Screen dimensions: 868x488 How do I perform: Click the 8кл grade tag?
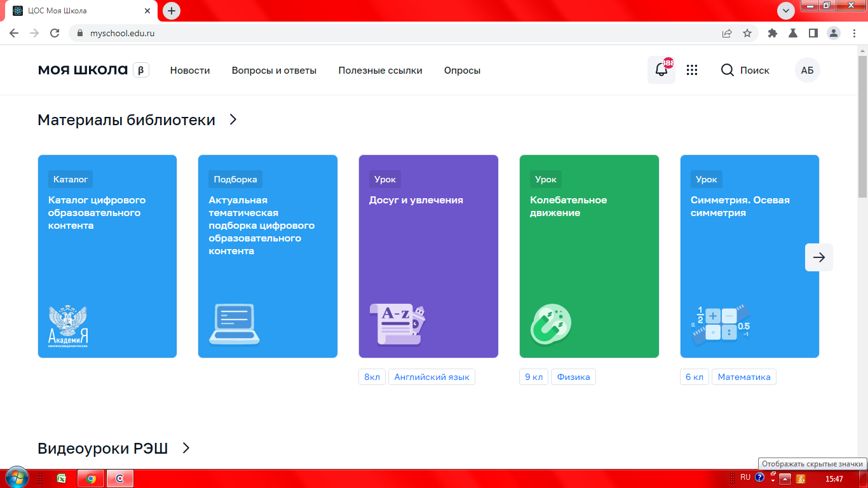click(372, 377)
